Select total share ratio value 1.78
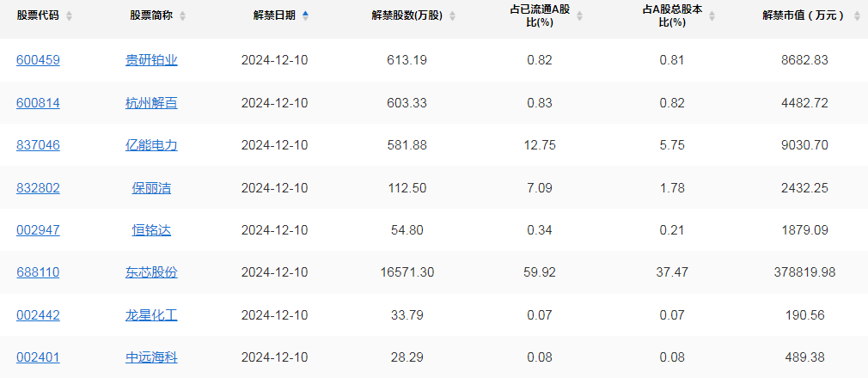The image size is (868, 378). [x=672, y=188]
